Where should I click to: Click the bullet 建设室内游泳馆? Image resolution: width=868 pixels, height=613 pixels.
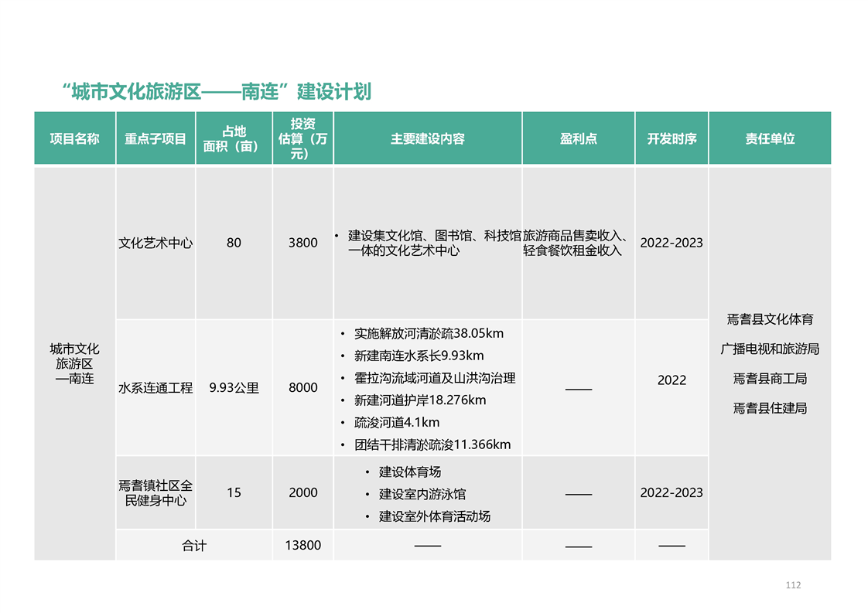422,494
